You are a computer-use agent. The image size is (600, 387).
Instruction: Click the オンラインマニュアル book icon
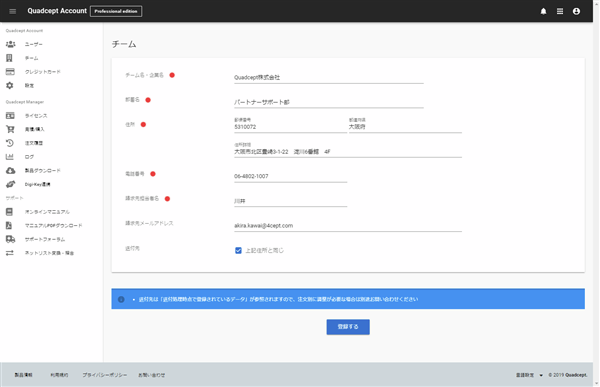pyautogui.click(x=9, y=212)
